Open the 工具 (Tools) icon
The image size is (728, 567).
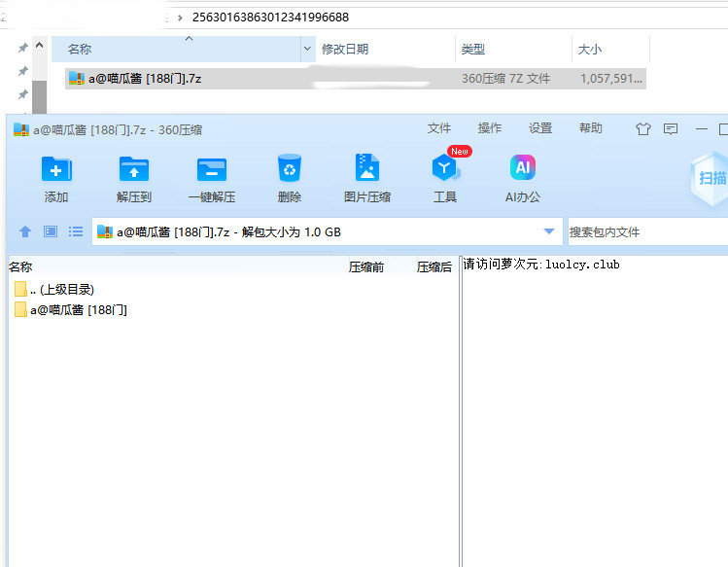[445, 168]
